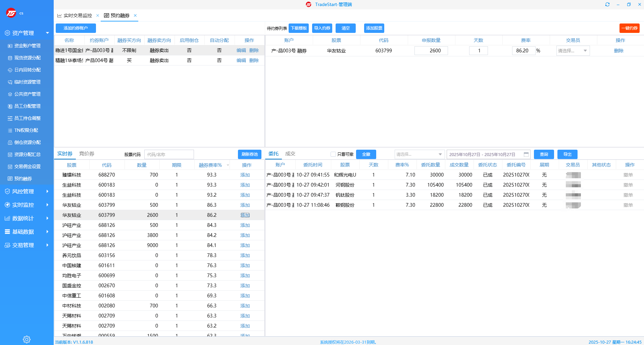This screenshot has height=345, width=644.
Task: Close the 预约融券 tab
Action: (135, 15)
